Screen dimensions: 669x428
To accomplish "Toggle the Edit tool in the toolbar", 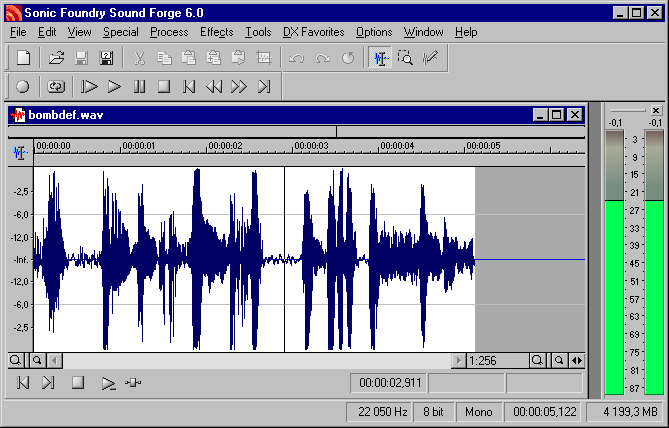I will [380, 58].
